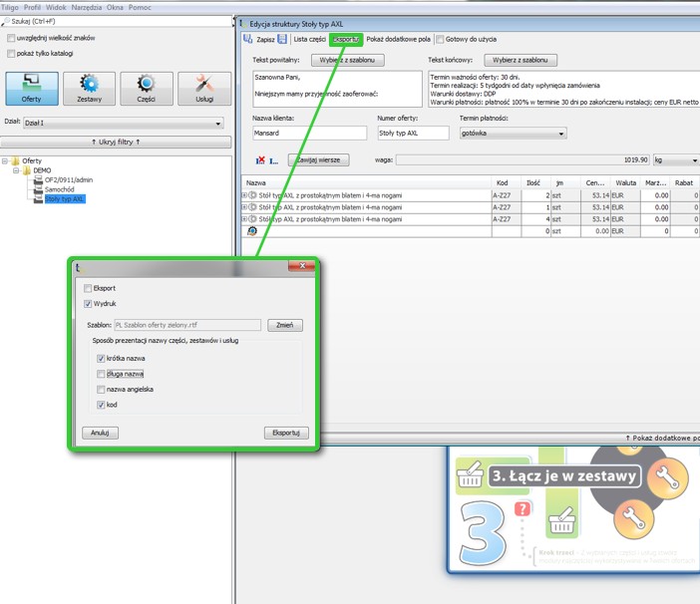Screen dimensions: 700x604
Task: Open the Oferty section
Action: click(32, 89)
